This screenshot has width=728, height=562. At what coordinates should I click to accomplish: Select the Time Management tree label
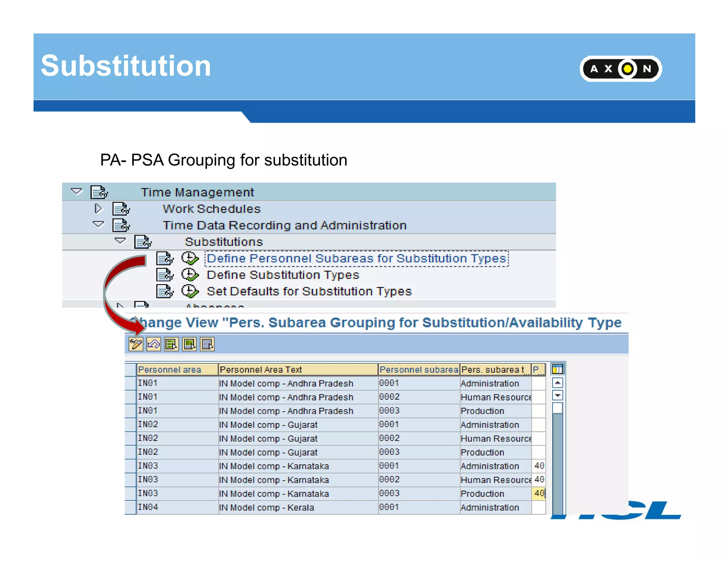coord(197,192)
